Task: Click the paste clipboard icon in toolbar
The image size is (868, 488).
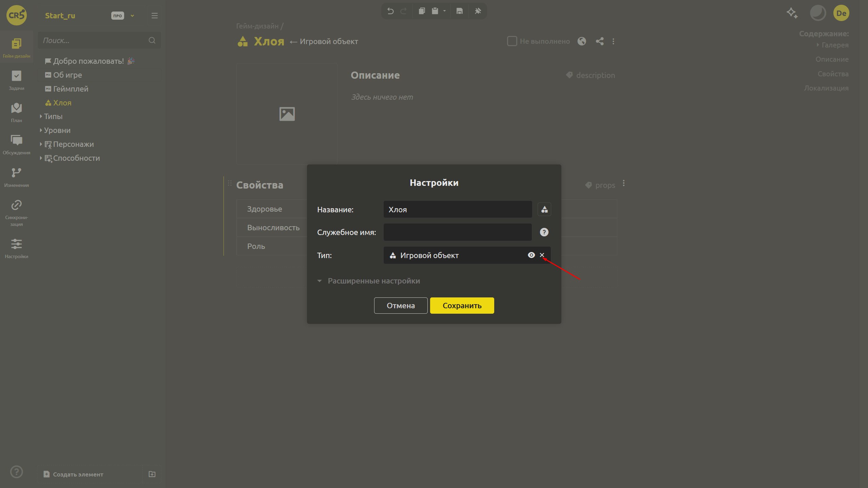Action: click(435, 11)
